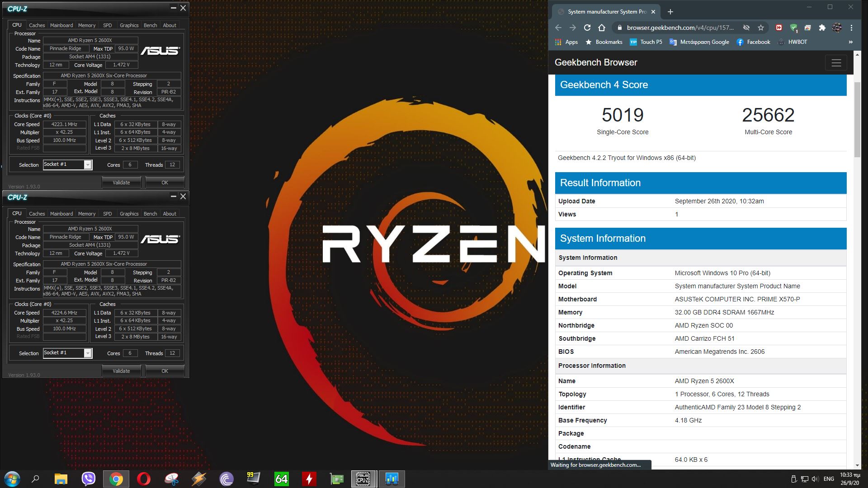
Task: Switch input language ENG indicator
Action: point(829,479)
